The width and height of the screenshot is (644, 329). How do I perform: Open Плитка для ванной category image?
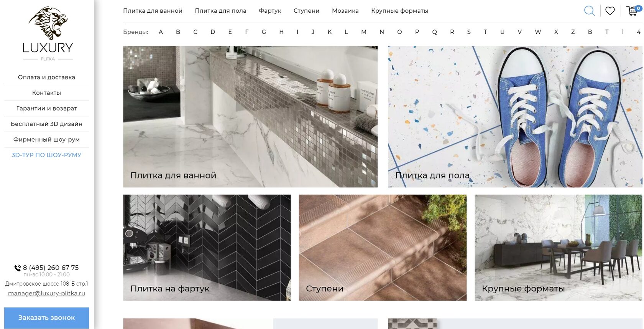[x=250, y=117]
